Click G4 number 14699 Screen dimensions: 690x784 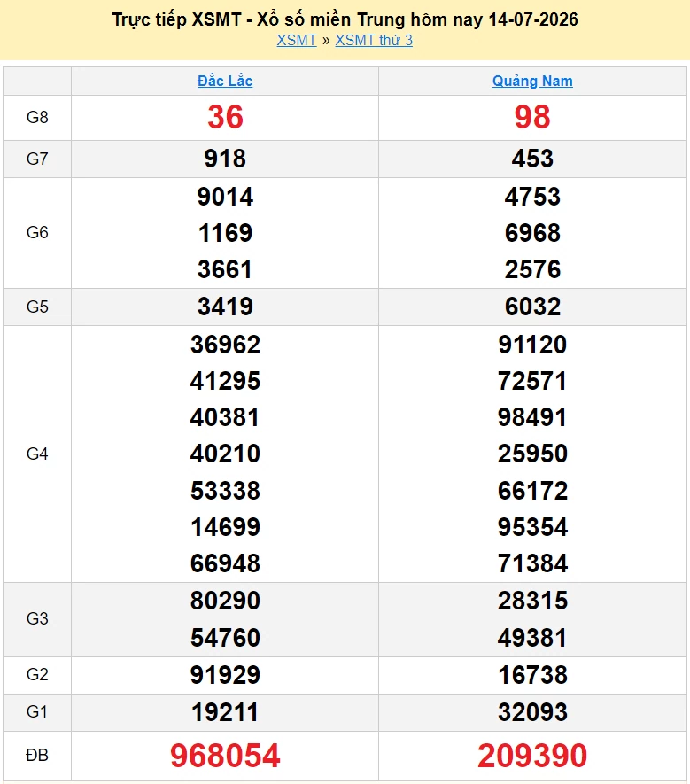pos(225,527)
